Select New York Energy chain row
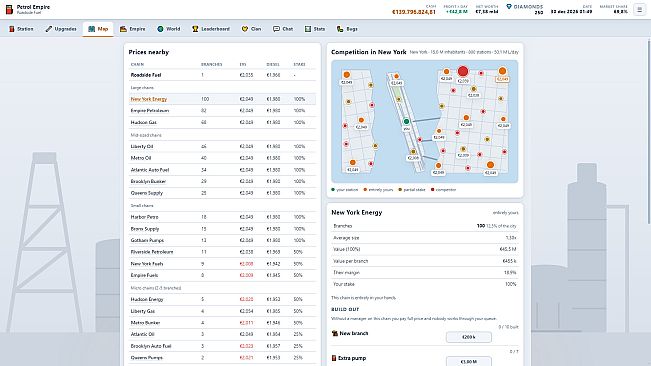 [x=222, y=99]
